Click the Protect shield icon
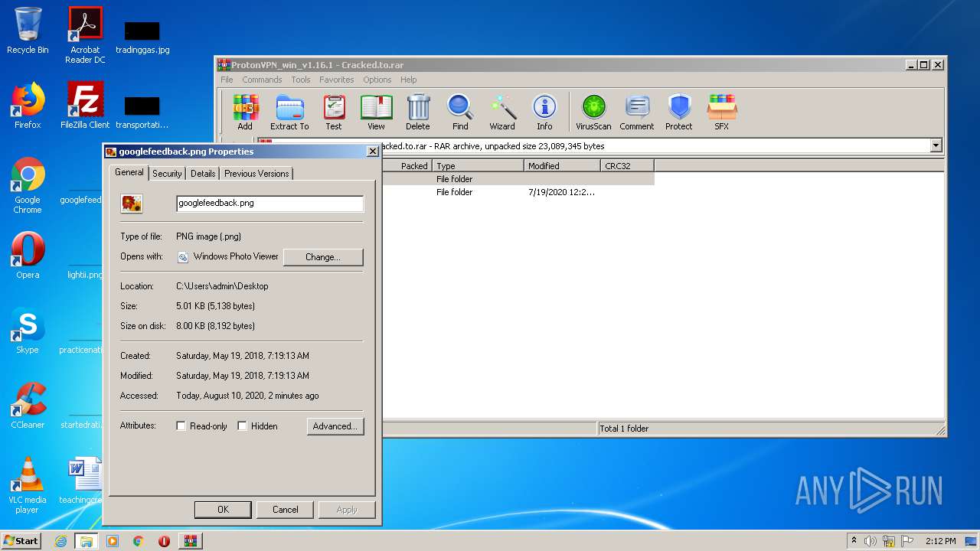 679,112
